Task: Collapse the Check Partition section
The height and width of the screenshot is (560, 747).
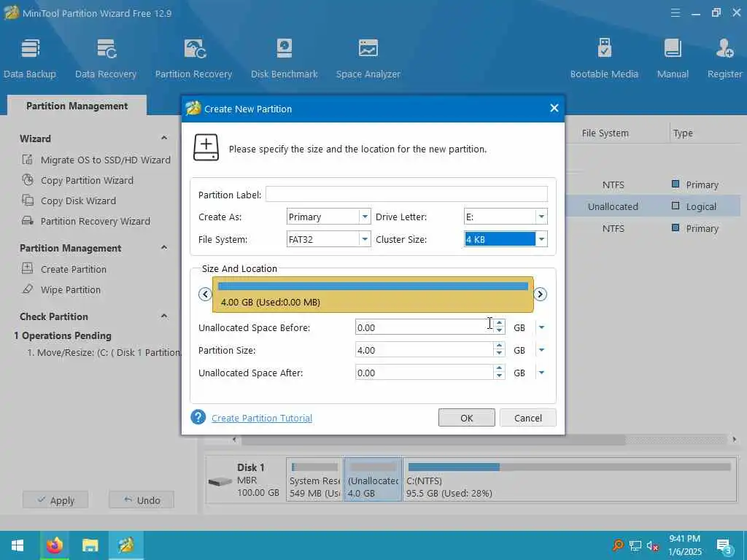Action: (164, 316)
